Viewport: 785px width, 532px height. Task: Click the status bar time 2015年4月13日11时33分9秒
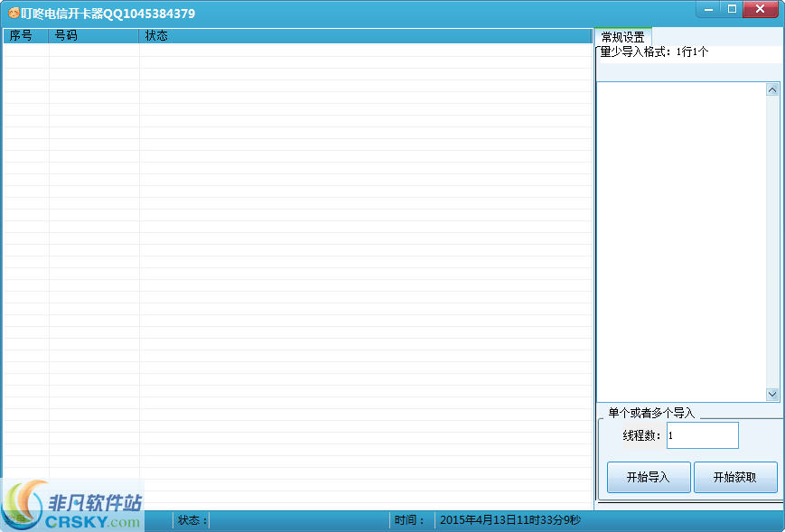[510, 520]
